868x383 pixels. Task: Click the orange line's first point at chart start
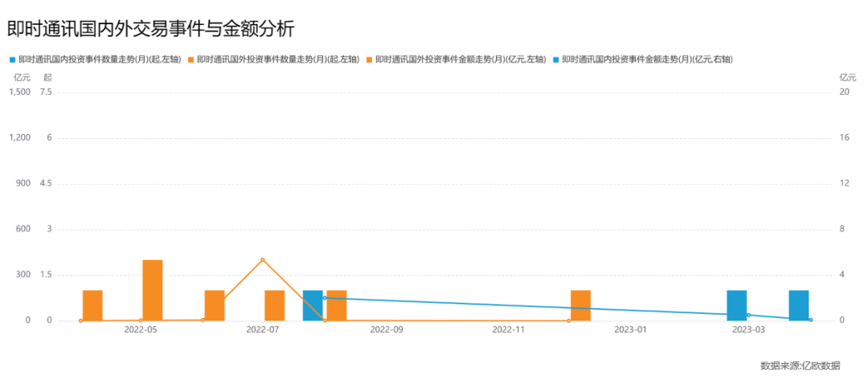(81, 320)
